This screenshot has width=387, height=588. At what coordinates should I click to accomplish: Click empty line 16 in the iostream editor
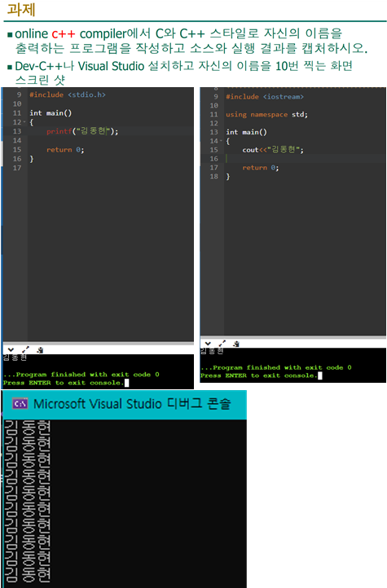click(305, 159)
